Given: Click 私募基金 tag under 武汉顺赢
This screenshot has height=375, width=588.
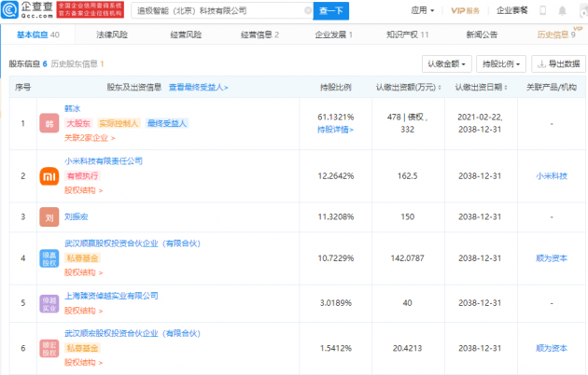Looking at the screenshot, I should point(82,258).
